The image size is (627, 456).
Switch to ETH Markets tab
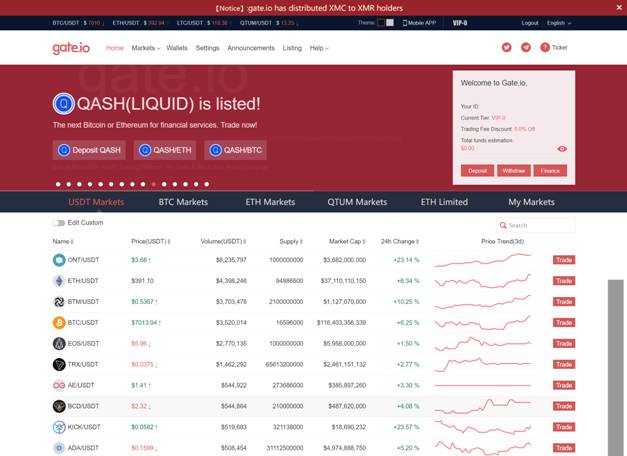point(270,202)
